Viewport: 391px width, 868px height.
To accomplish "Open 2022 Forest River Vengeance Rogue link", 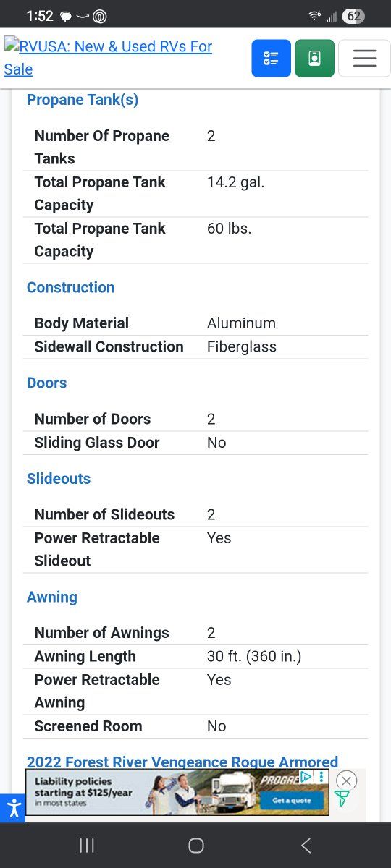I will pyautogui.click(x=182, y=762).
